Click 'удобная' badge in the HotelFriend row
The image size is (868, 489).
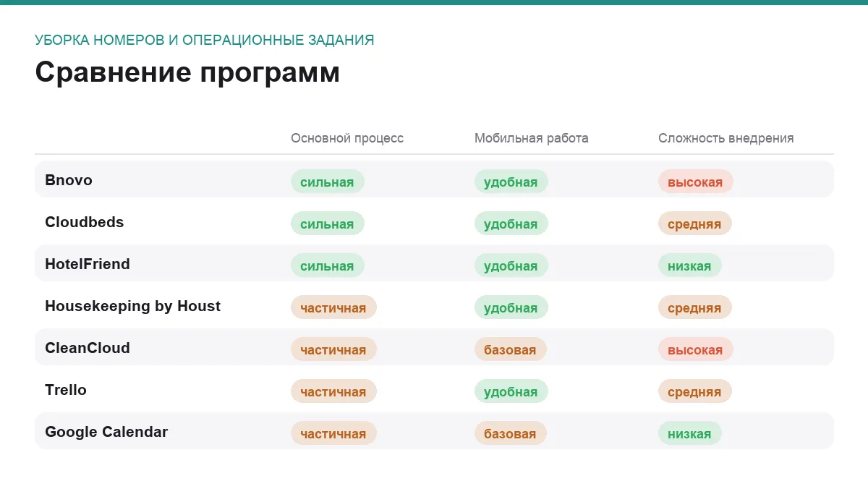(511, 265)
